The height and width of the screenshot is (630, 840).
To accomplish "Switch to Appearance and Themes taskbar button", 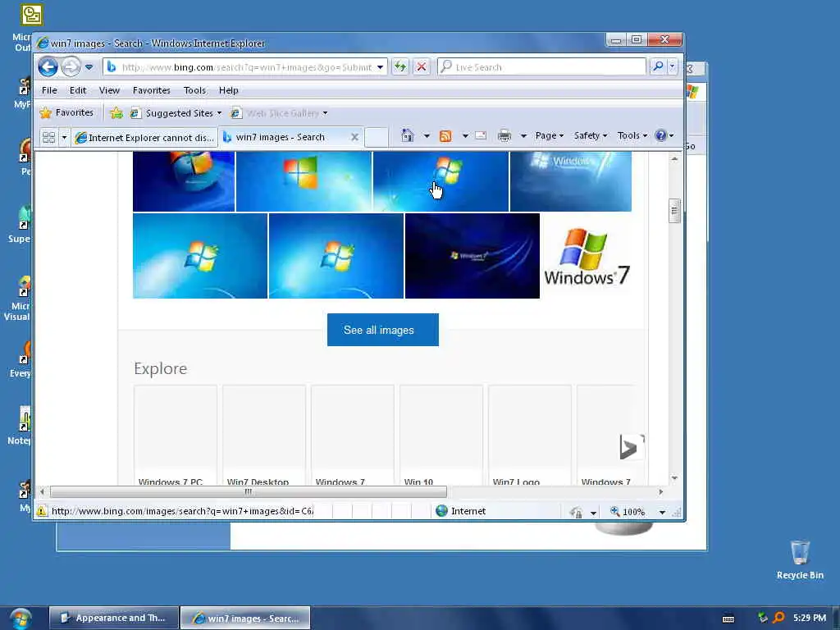I will (x=113, y=618).
